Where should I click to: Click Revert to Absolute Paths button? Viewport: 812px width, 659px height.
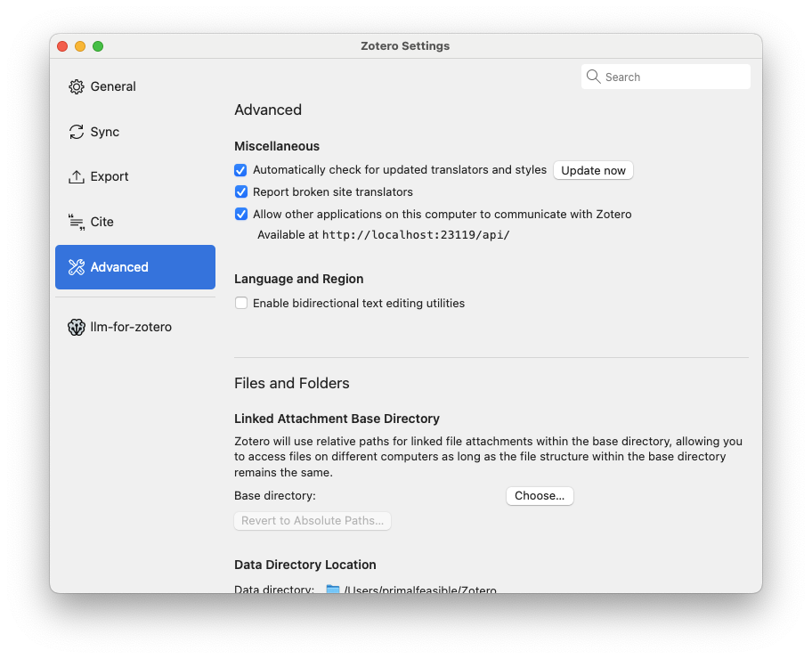click(313, 521)
